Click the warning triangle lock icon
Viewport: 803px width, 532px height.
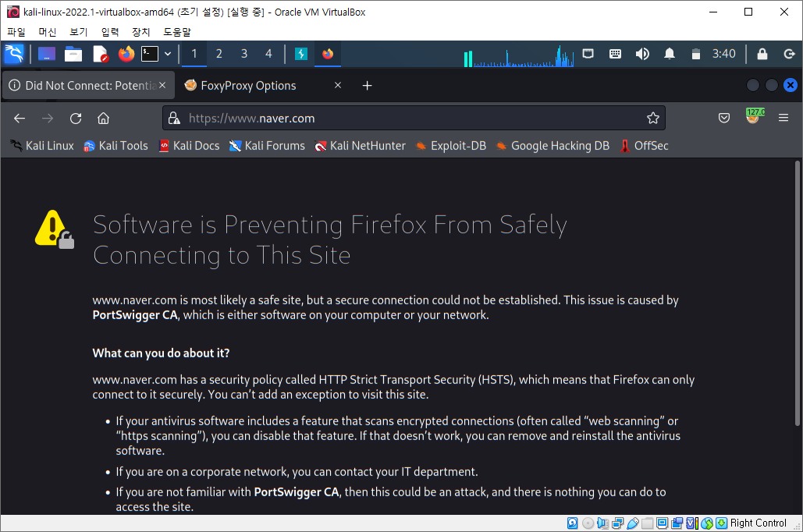point(55,229)
